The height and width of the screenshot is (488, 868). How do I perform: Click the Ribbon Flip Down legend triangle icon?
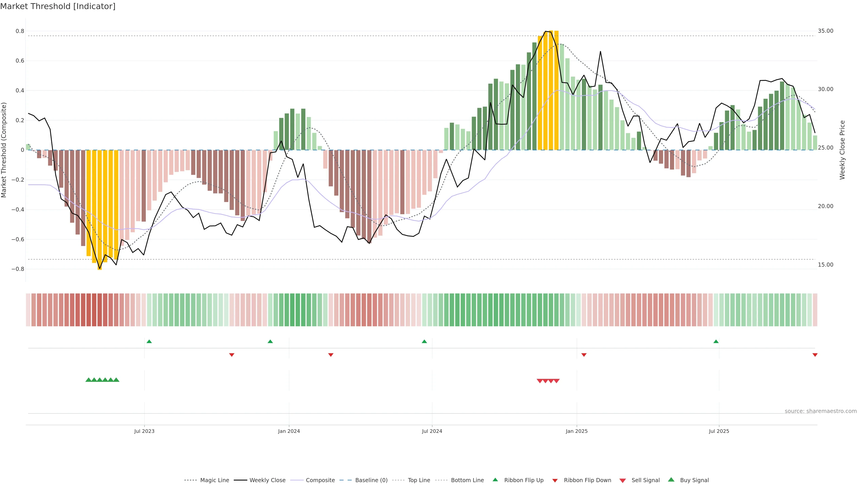coord(555,481)
